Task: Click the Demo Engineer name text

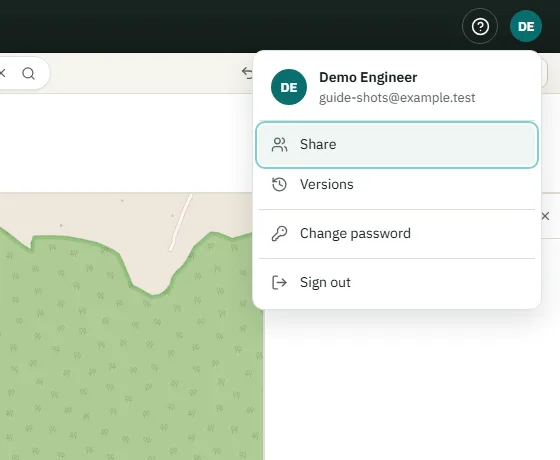Action: (368, 78)
